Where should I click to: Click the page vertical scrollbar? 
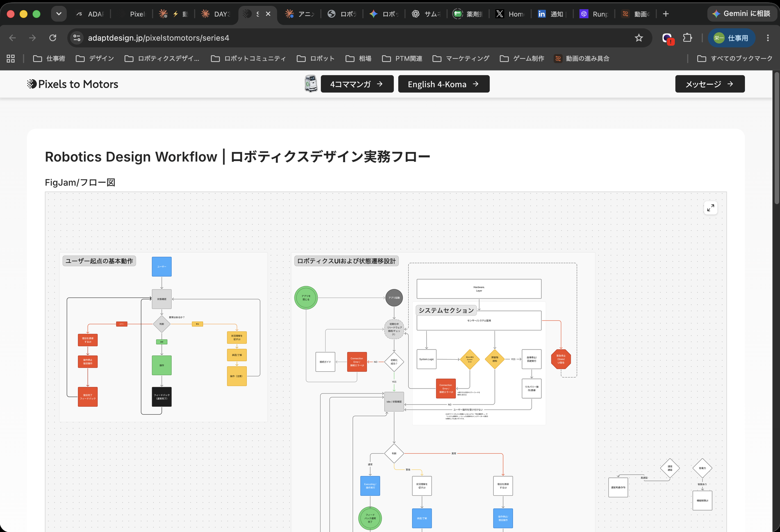(x=776, y=137)
